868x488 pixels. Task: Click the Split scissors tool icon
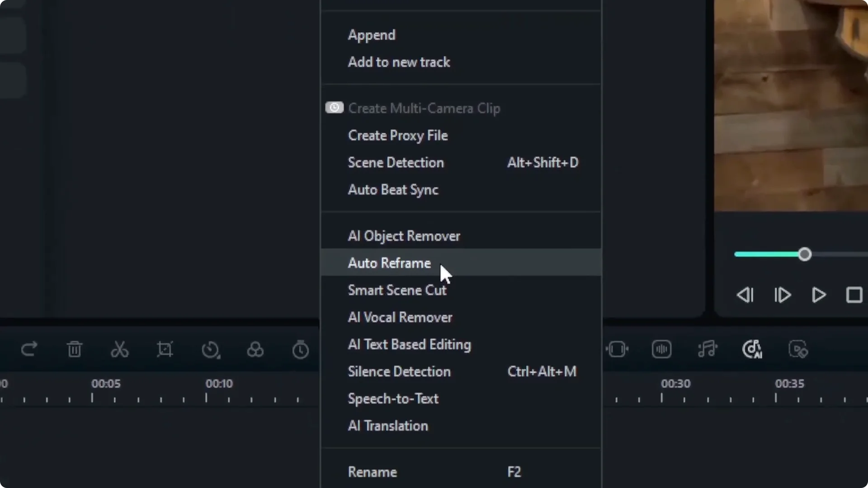click(119, 349)
